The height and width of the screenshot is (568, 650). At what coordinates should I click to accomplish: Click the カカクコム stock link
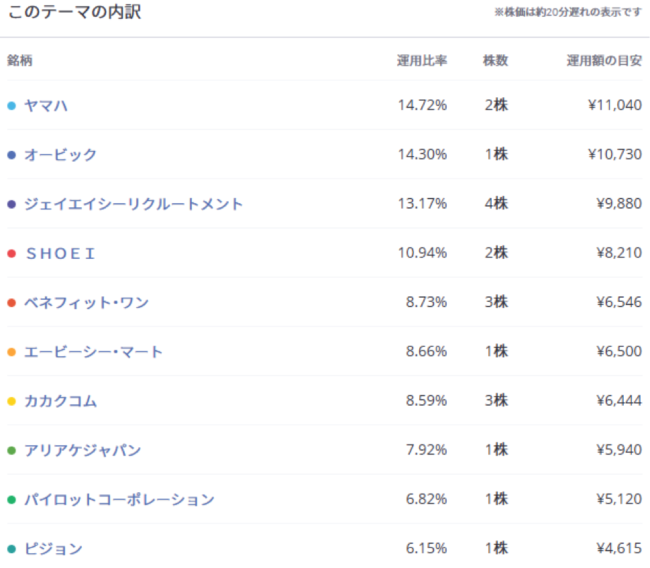tap(61, 401)
